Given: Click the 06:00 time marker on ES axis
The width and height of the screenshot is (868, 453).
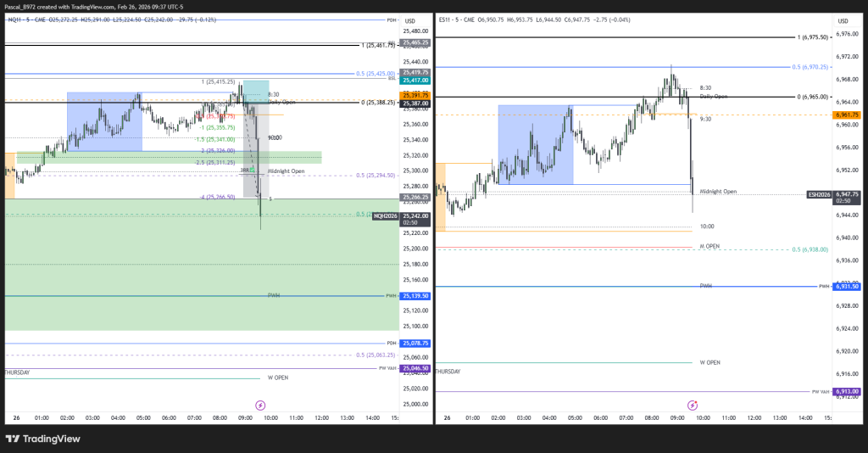Looking at the screenshot, I should click(x=600, y=418).
